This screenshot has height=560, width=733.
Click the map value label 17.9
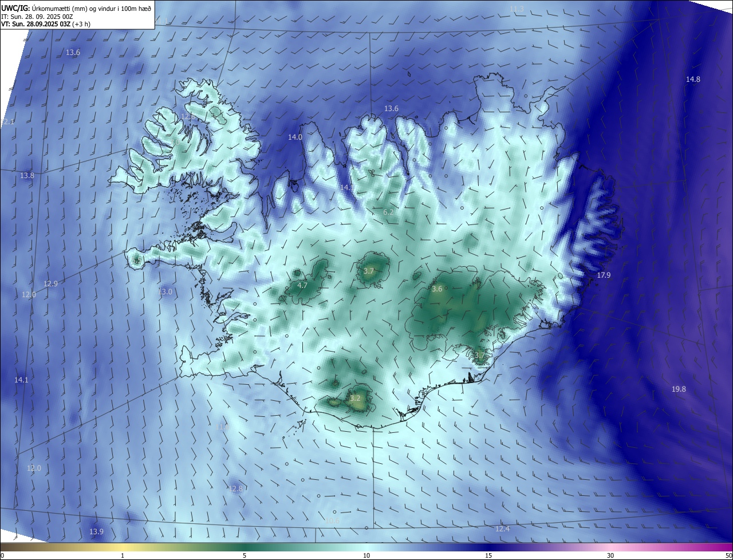[604, 275]
